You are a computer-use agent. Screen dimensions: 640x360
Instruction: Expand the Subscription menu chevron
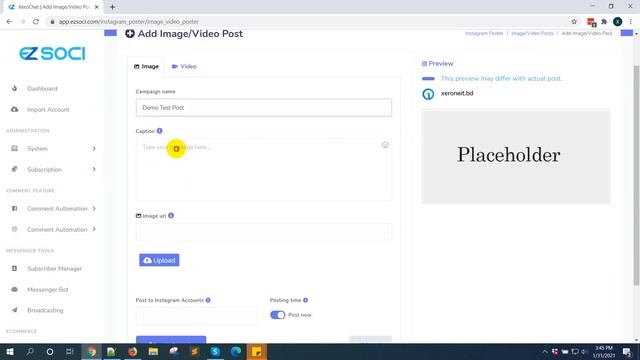(x=94, y=169)
